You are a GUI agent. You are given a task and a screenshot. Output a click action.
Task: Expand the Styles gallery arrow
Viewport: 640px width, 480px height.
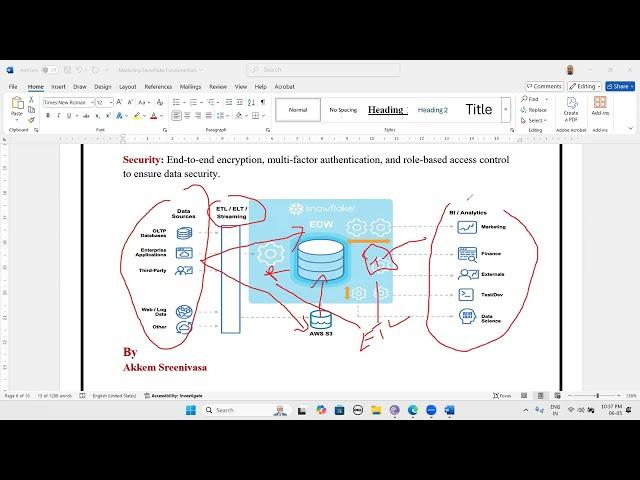506,109
